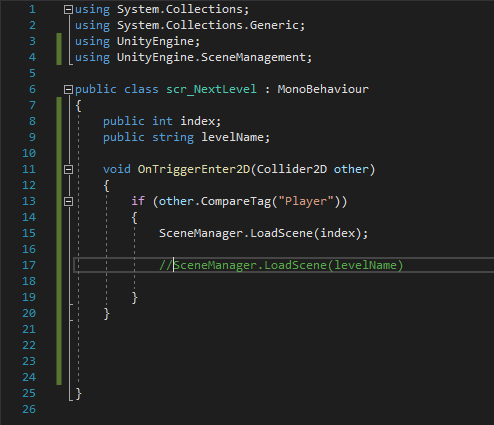The height and width of the screenshot is (425, 494).
Task: Select line number 11 in the gutter
Action: click(29, 169)
